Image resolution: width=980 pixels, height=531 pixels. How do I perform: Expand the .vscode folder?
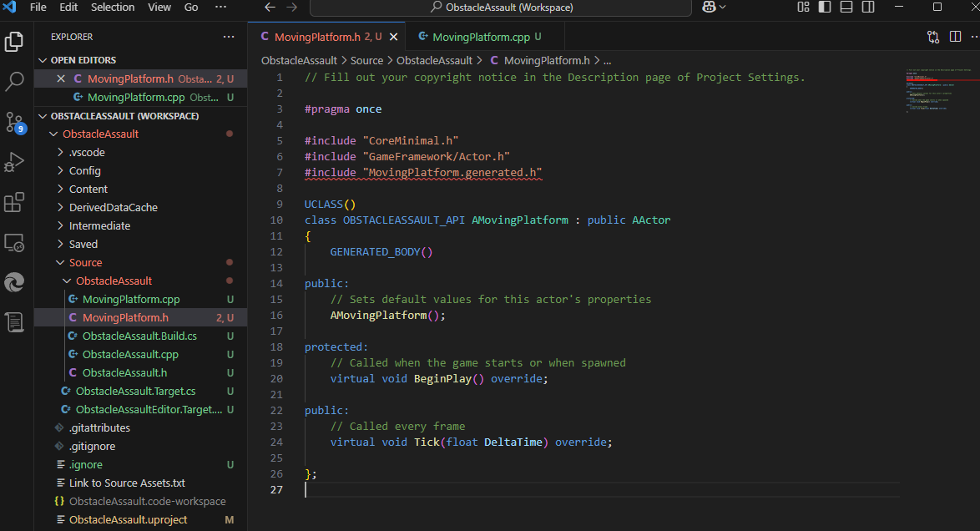click(x=60, y=153)
